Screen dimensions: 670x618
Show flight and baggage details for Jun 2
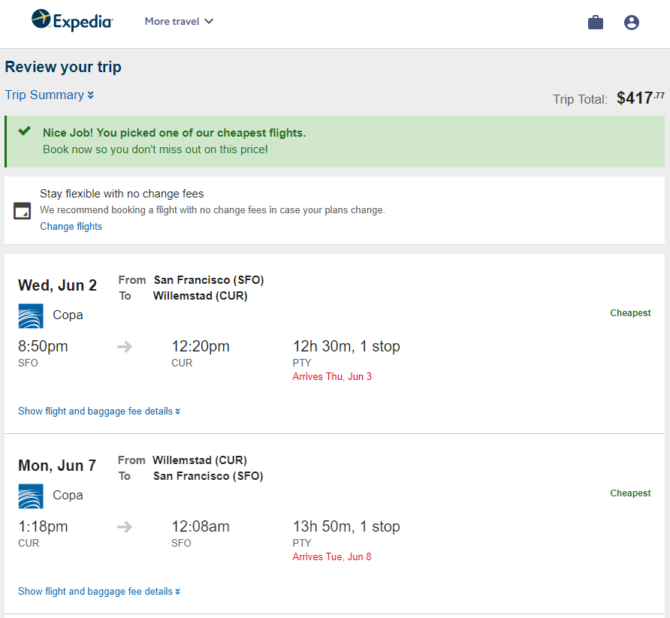(99, 411)
